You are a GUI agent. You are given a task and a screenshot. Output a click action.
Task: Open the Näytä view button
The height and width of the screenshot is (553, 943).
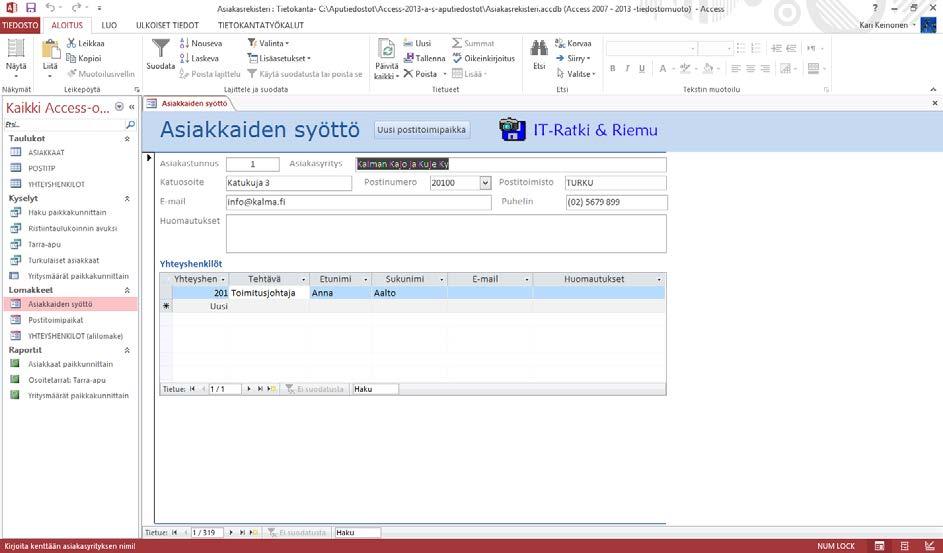click(16, 58)
